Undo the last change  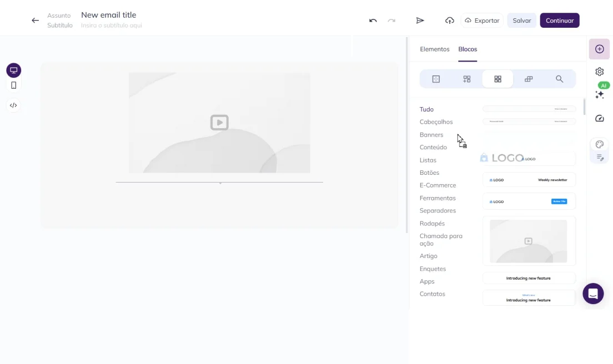[371, 20]
